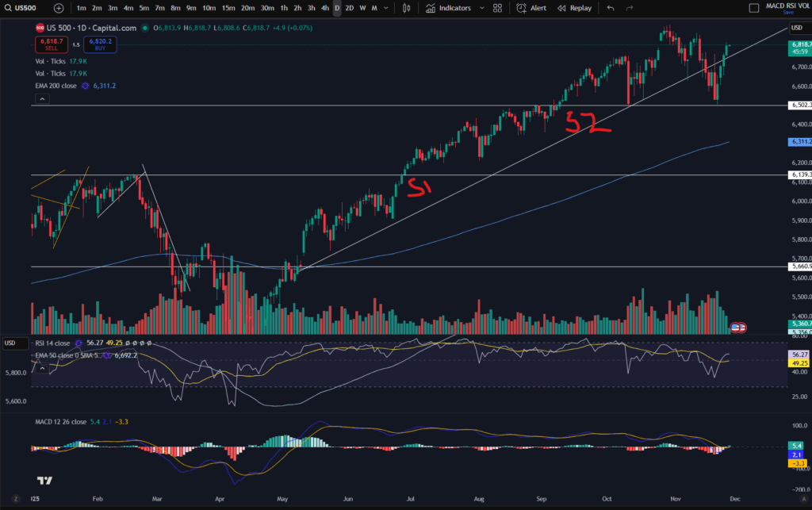Click the 6,820.2 BUY button
This screenshot has height=510, width=812.
pos(100,44)
